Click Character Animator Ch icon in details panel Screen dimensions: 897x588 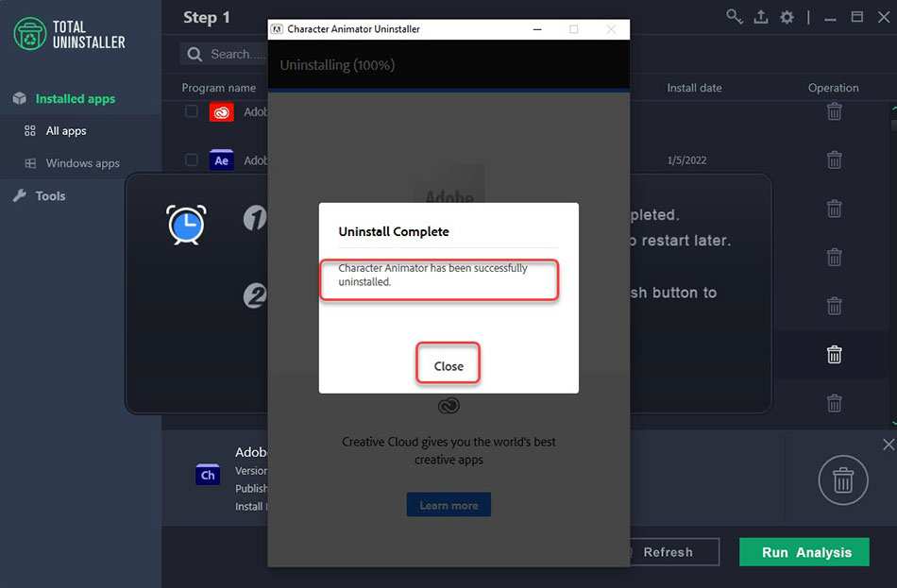click(x=208, y=474)
